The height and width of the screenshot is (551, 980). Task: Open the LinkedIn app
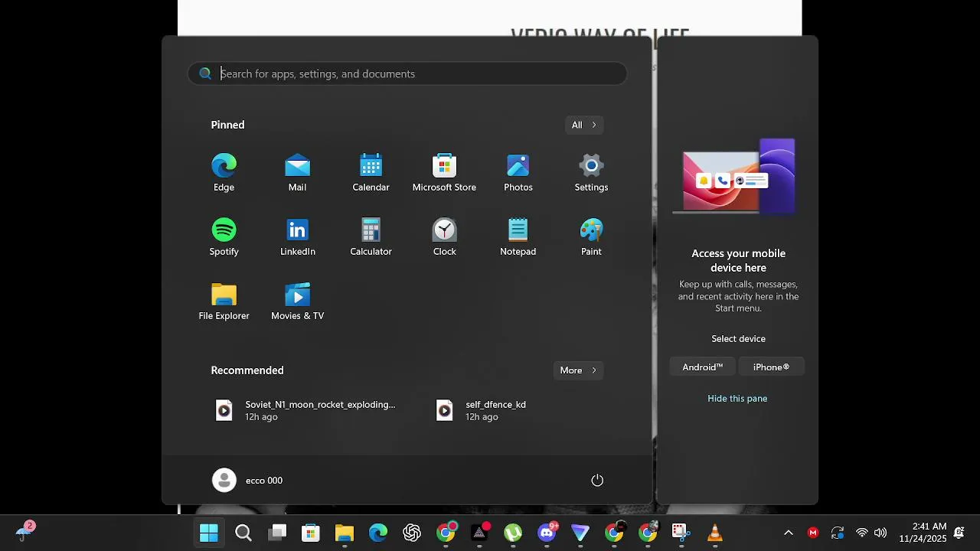297,237
